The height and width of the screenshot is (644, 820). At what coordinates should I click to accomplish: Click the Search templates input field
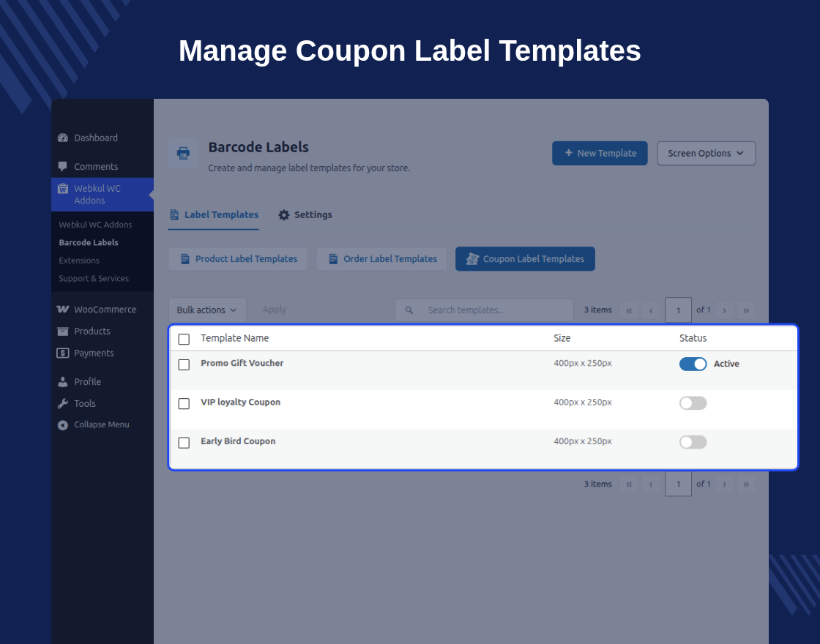coord(484,310)
